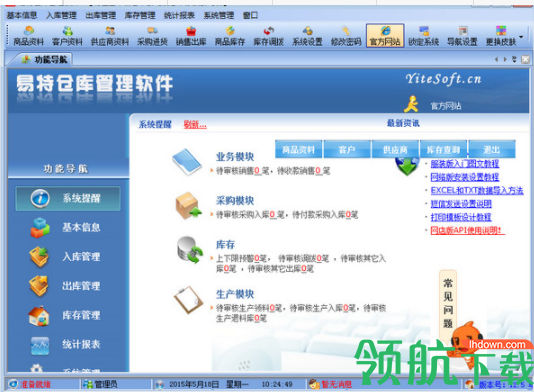Screen dimensions: 534x392
Task: Click the 客户 shortcut button
Action: (x=347, y=150)
